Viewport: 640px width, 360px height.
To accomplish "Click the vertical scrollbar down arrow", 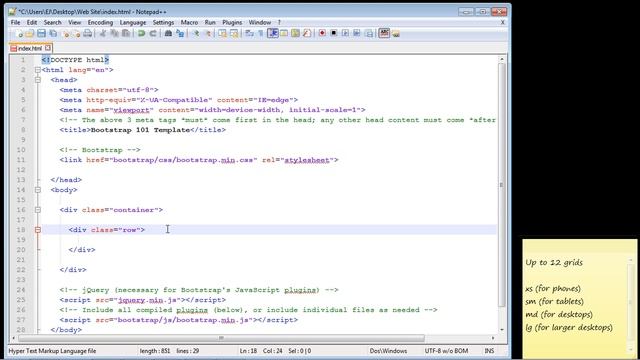I will (502, 330).
